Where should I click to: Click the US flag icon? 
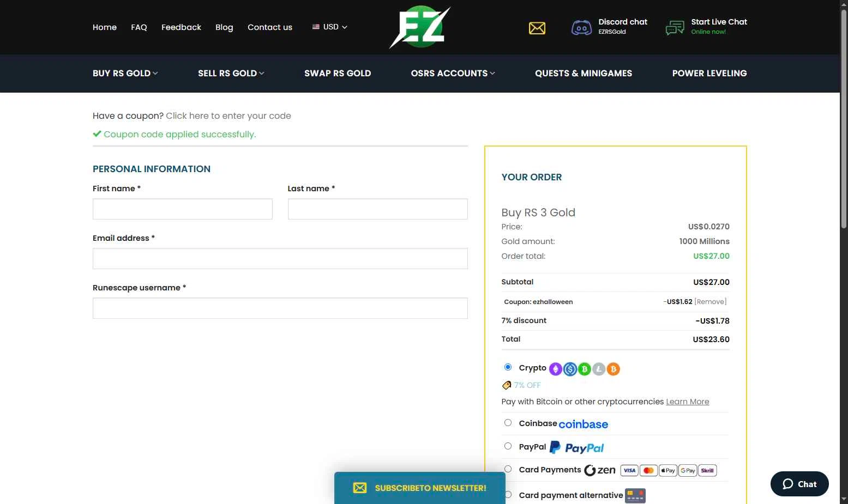coord(316,27)
